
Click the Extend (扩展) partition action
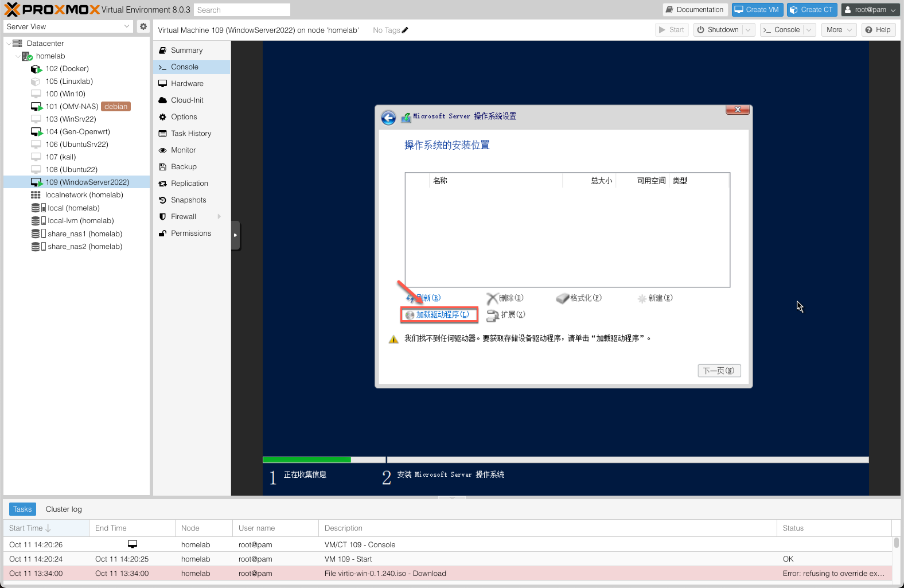point(506,315)
